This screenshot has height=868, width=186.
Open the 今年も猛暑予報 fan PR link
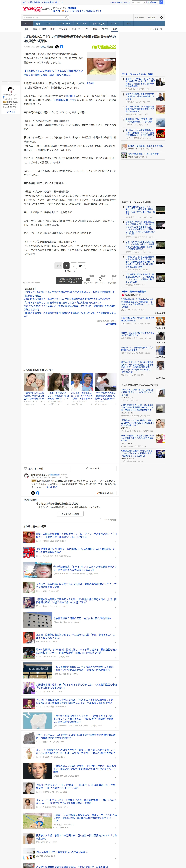143,154
